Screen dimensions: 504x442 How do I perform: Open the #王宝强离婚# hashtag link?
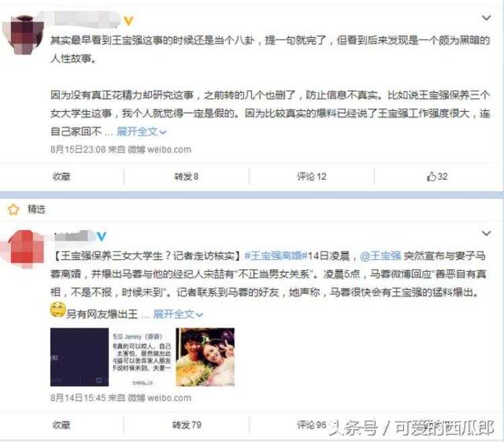coord(276,256)
